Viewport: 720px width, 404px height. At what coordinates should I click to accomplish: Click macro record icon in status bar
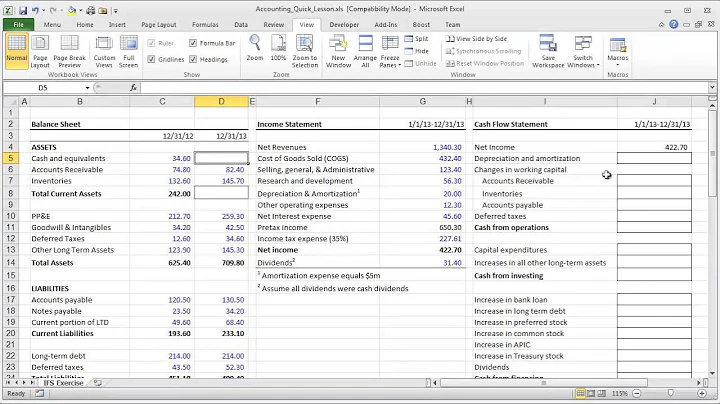(x=40, y=393)
